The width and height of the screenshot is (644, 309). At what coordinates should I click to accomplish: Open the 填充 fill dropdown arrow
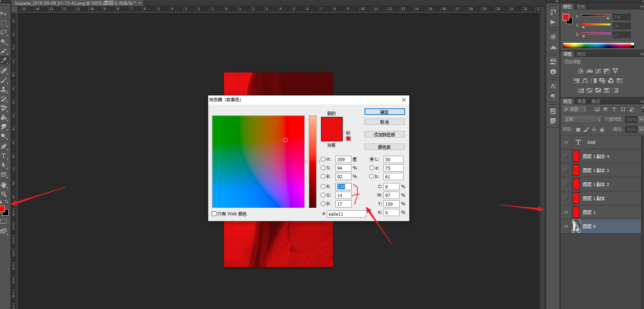pyautogui.click(x=641, y=130)
